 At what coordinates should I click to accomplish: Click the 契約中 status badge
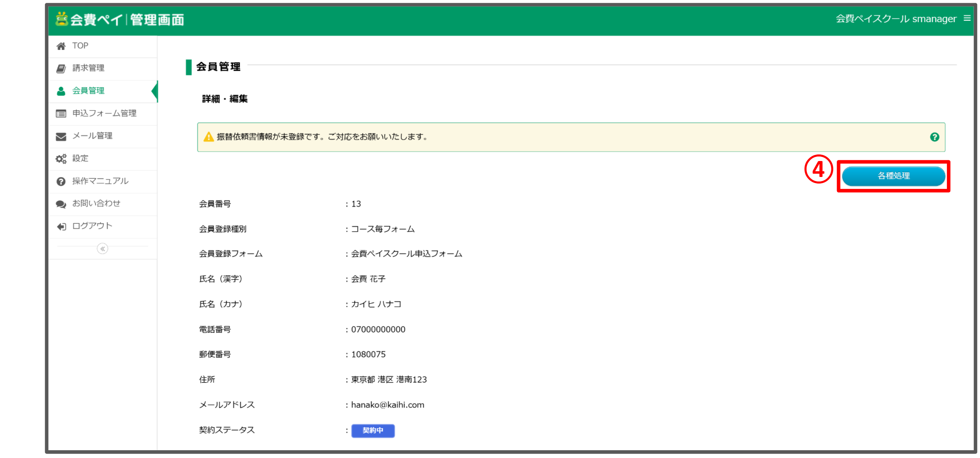[373, 430]
